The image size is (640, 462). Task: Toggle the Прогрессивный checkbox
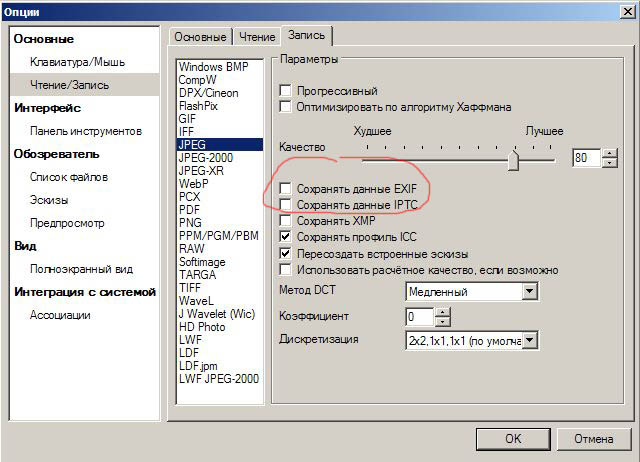tap(287, 91)
